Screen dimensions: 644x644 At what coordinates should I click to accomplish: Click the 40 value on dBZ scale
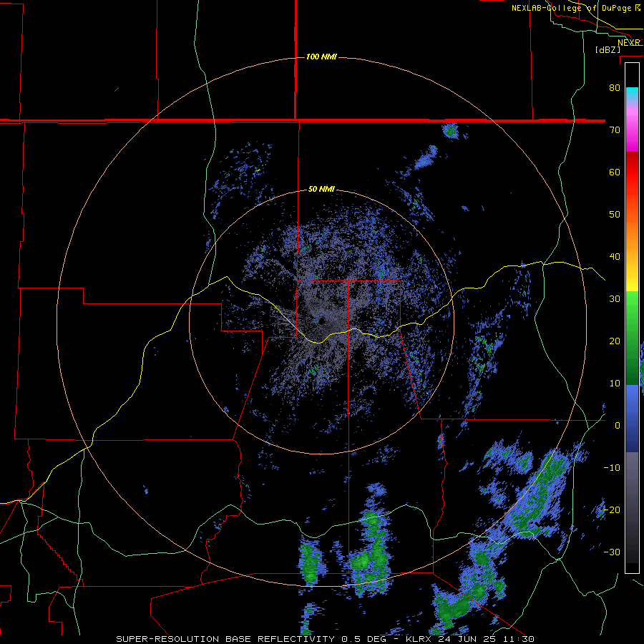(x=615, y=257)
